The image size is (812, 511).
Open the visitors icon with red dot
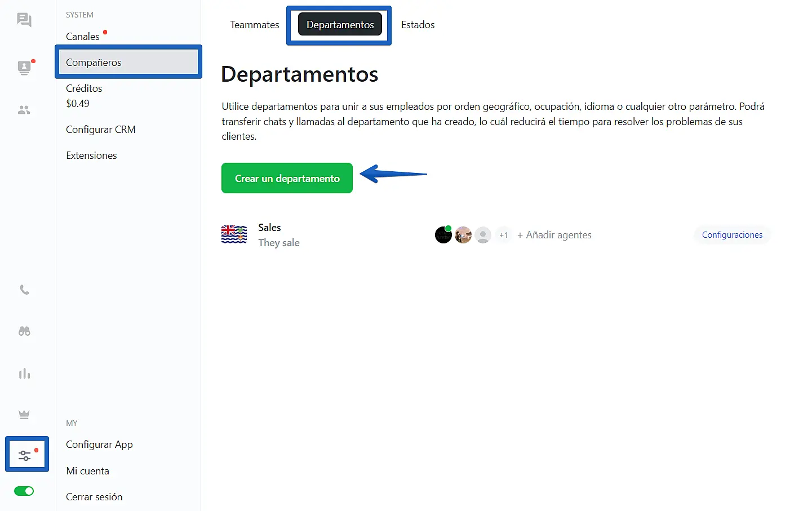(x=24, y=68)
